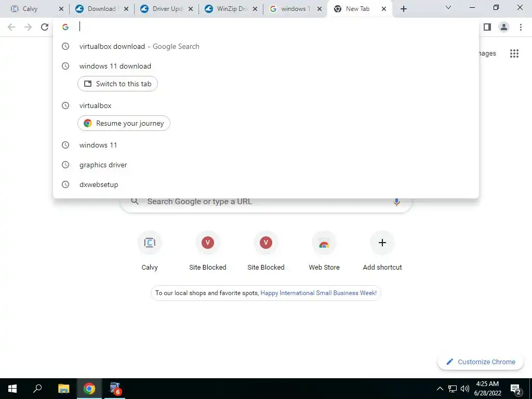The image size is (532, 399).
Task: Open the tab search dropdown arrow
Action: coord(448,7)
